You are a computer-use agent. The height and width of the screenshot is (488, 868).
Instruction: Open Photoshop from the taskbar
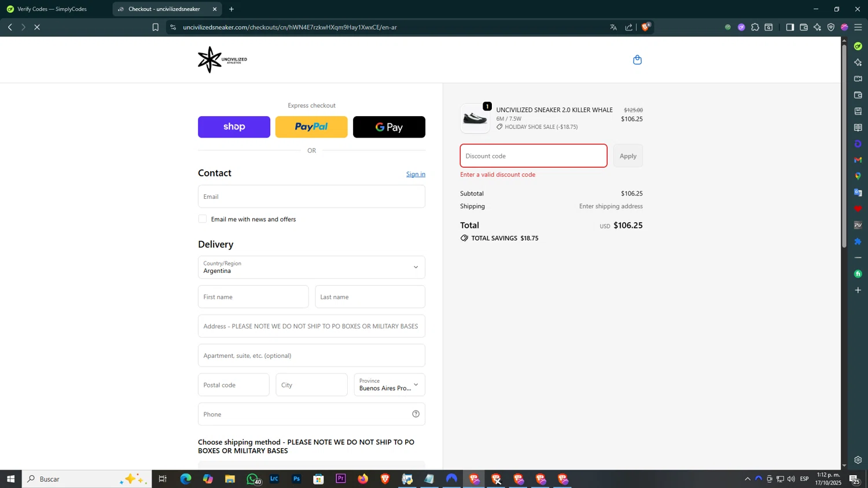(x=296, y=479)
